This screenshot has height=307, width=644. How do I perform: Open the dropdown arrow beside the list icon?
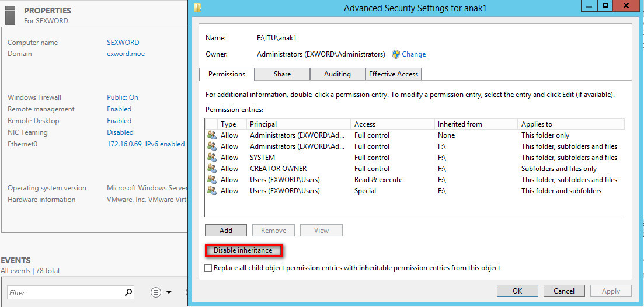(169, 292)
